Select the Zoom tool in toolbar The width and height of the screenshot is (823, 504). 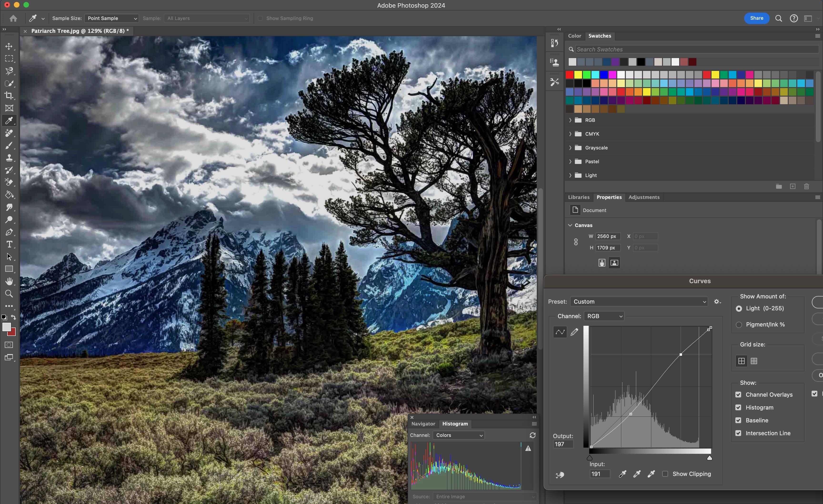click(x=9, y=294)
